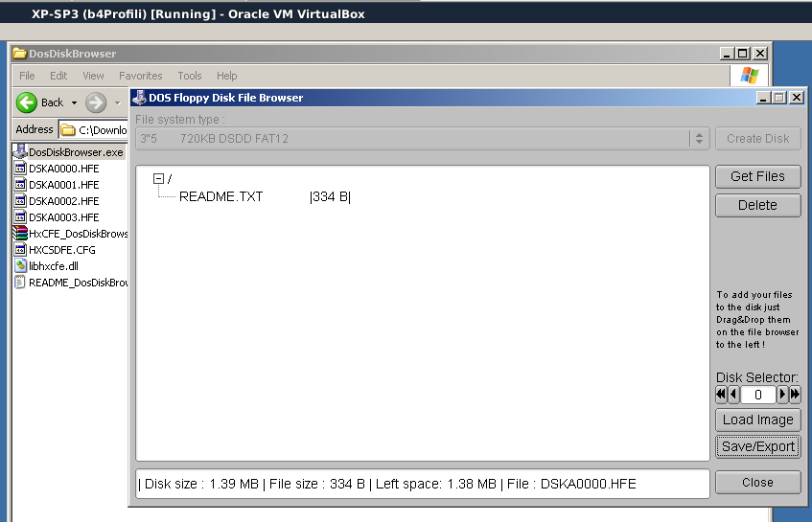Image resolution: width=812 pixels, height=522 pixels.
Task: Click the HXCSDFE.CFG file icon
Action: tap(20, 249)
